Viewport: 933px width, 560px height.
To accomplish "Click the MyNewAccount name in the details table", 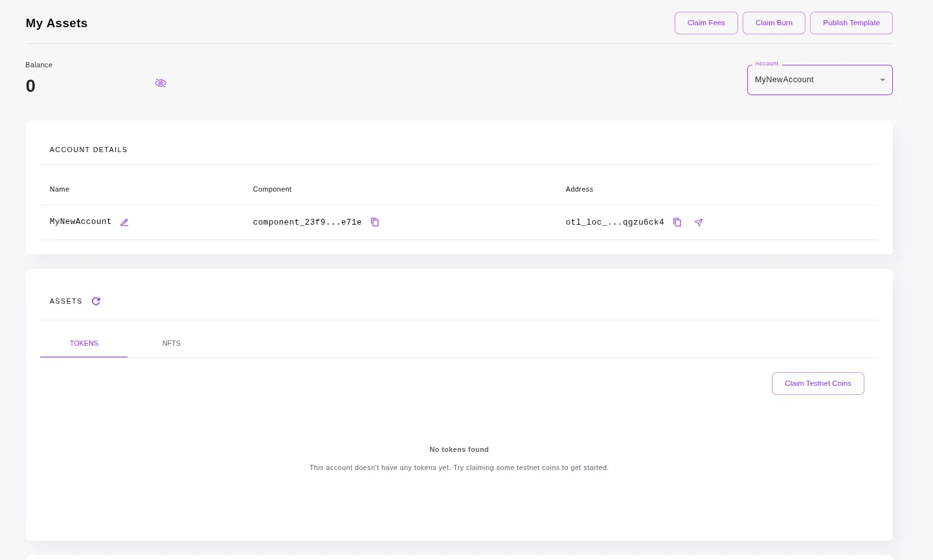I will point(80,221).
